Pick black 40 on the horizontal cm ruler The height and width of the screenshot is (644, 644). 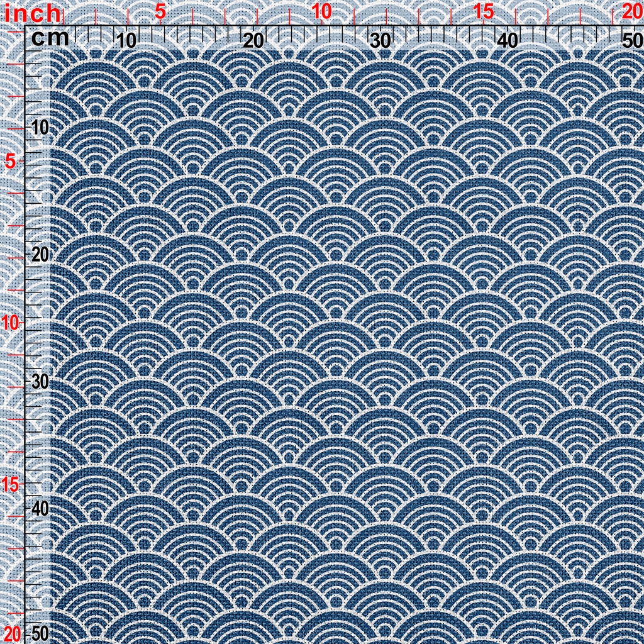[x=508, y=41]
